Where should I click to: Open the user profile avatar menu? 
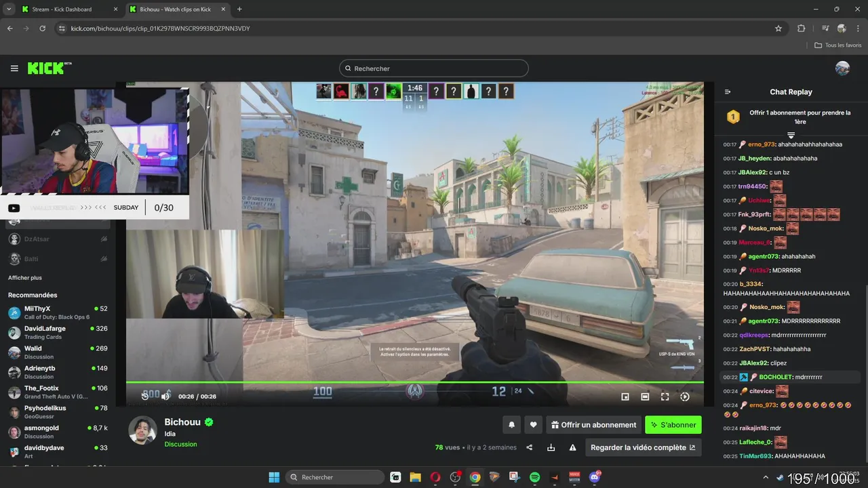pyautogui.click(x=842, y=68)
